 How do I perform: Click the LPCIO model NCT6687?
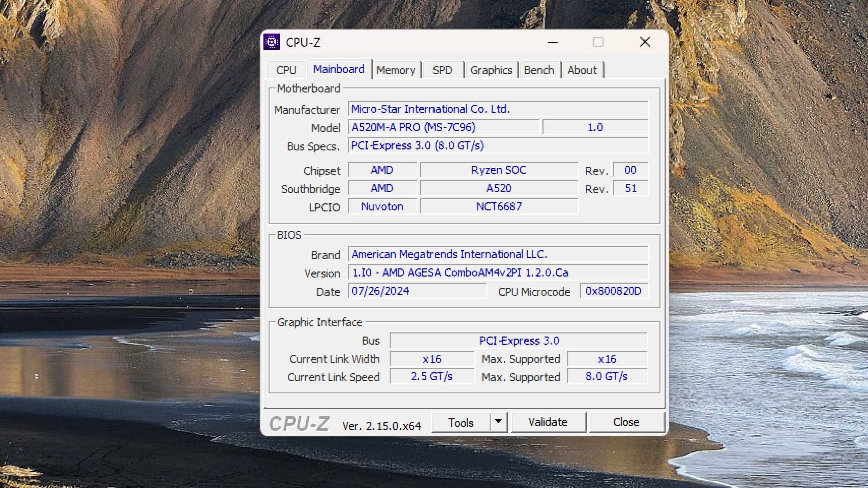click(x=499, y=206)
